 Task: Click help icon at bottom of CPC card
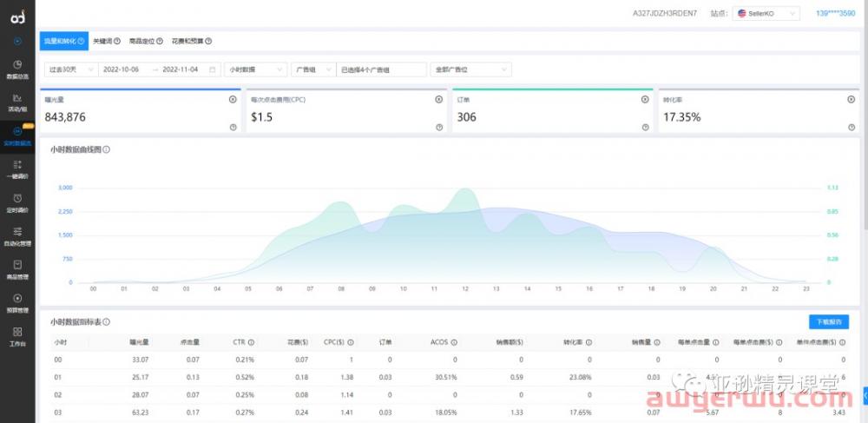pyautogui.click(x=439, y=128)
